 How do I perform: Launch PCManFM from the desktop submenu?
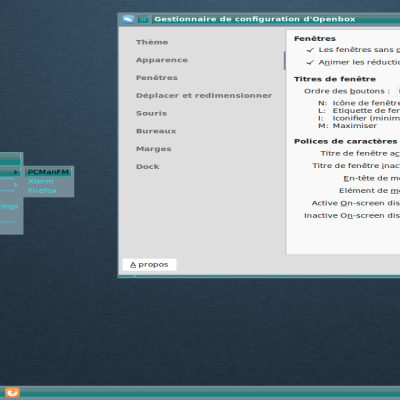tap(48, 172)
